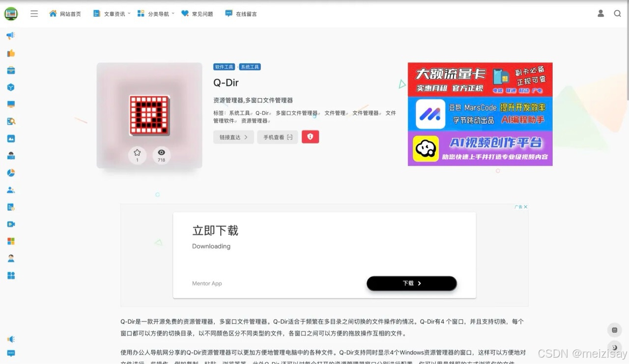Open the Q-Dir tag link
The height and width of the screenshot is (364, 629).
coord(263,113)
